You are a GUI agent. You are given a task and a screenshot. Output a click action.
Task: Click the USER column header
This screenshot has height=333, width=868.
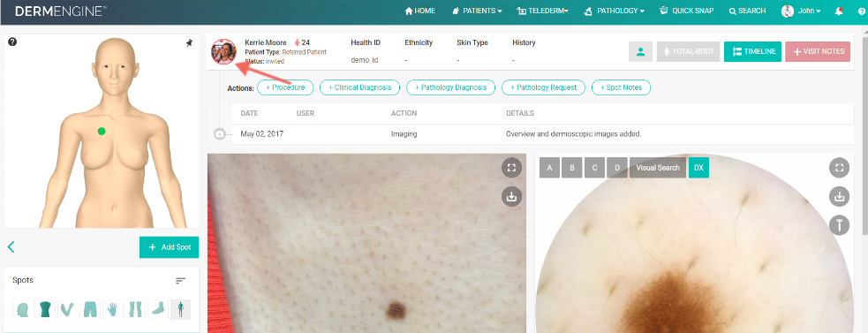coord(306,114)
